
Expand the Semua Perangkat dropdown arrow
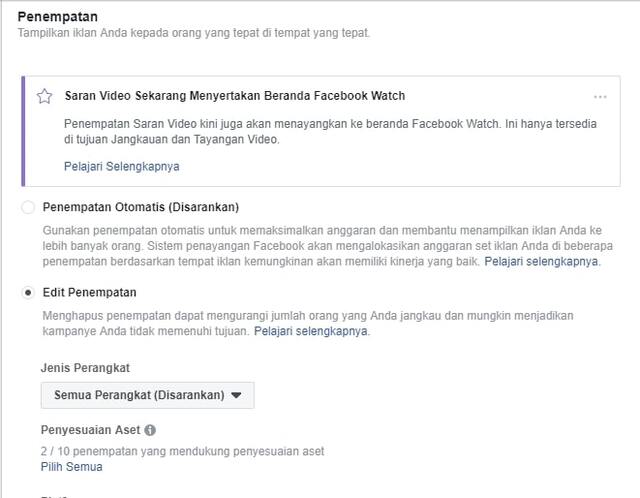point(236,395)
